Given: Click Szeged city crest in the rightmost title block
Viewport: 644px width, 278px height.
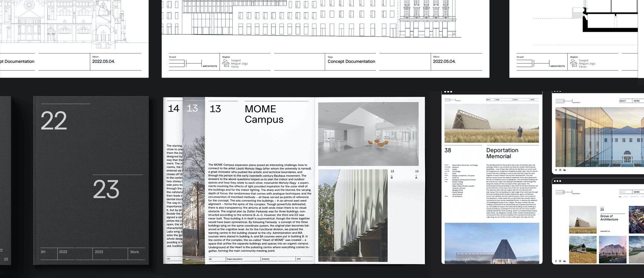Looking at the screenshot, I should (573, 63).
